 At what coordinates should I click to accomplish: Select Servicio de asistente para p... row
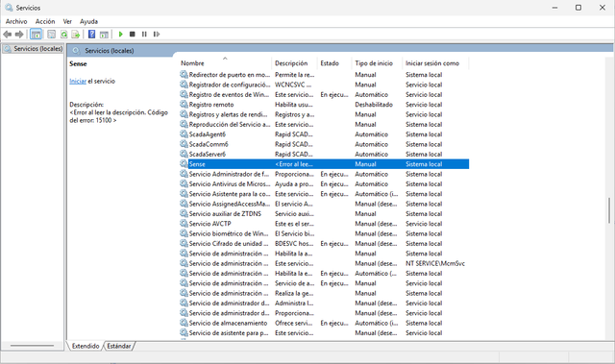(325, 333)
